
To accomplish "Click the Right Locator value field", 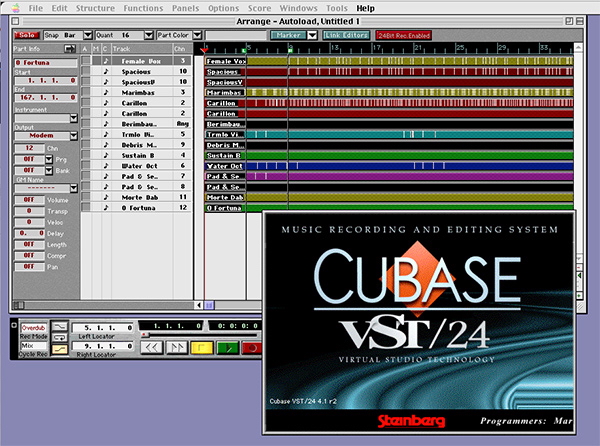I will 103,346.
